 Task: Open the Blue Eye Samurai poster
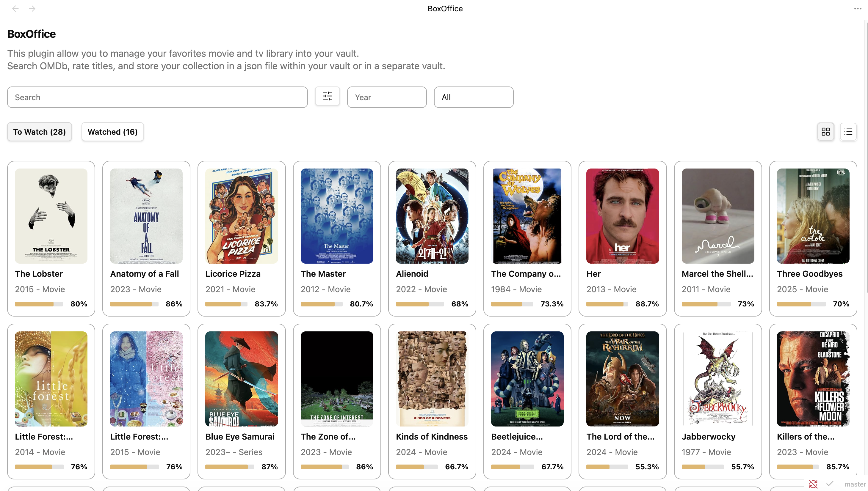(241, 378)
